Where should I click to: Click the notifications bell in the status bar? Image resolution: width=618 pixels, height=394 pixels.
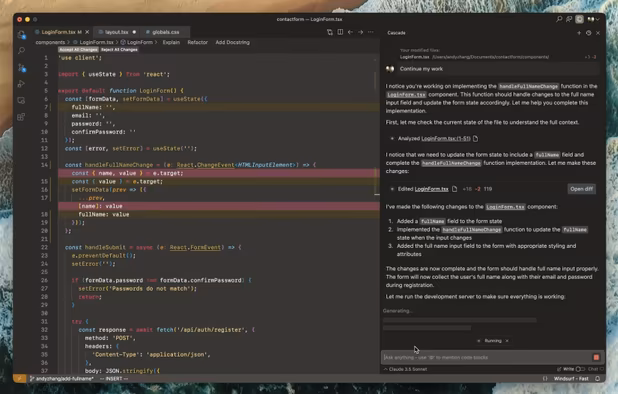598,379
